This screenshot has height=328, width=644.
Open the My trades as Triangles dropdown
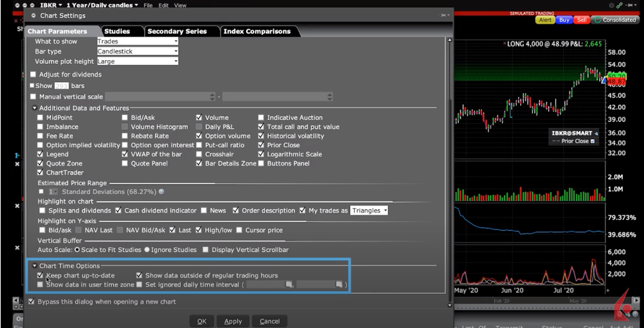[369, 210]
